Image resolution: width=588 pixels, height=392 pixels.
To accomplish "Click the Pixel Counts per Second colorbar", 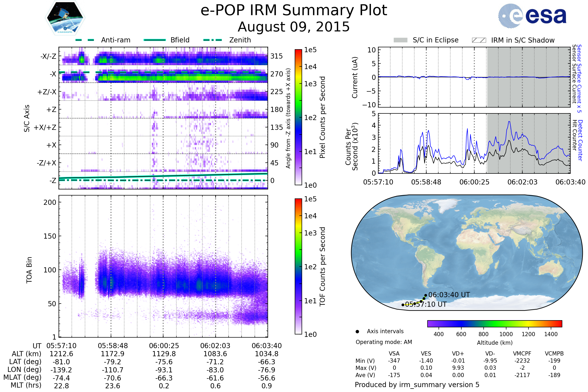I will click(298, 117).
